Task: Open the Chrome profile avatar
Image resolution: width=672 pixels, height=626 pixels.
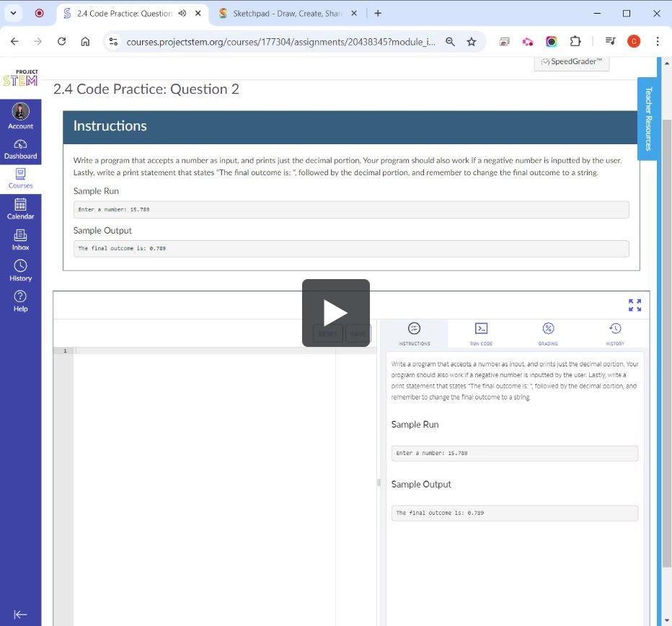Action: click(x=634, y=41)
